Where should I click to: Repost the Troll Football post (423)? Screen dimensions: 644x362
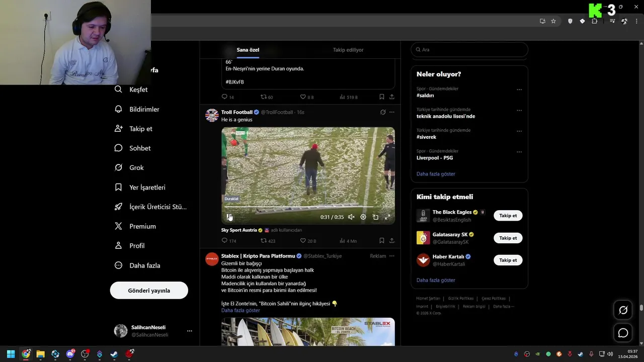pyautogui.click(x=268, y=241)
